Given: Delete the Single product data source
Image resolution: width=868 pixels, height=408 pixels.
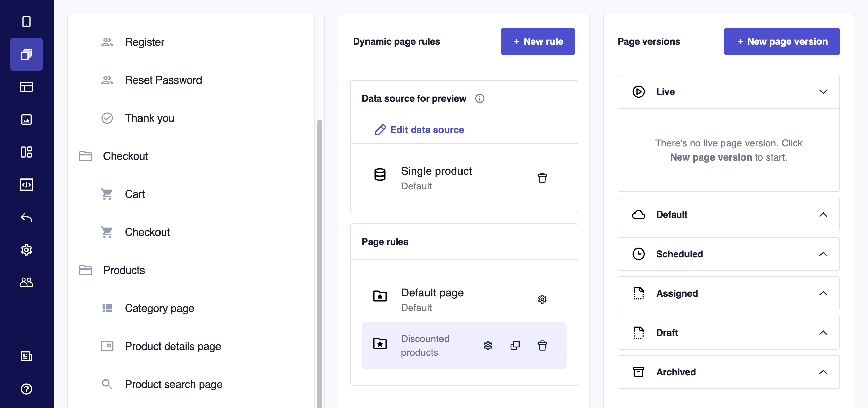Looking at the screenshot, I should point(542,178).
